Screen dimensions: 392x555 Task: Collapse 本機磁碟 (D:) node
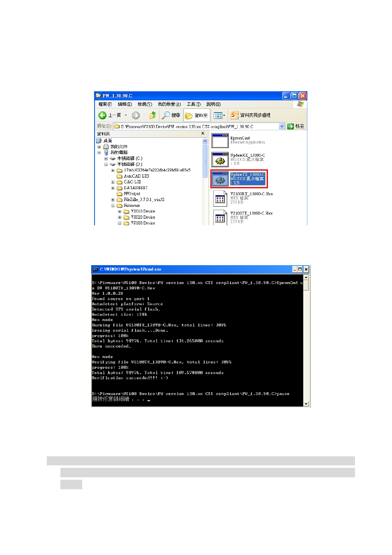click(106, 164)
